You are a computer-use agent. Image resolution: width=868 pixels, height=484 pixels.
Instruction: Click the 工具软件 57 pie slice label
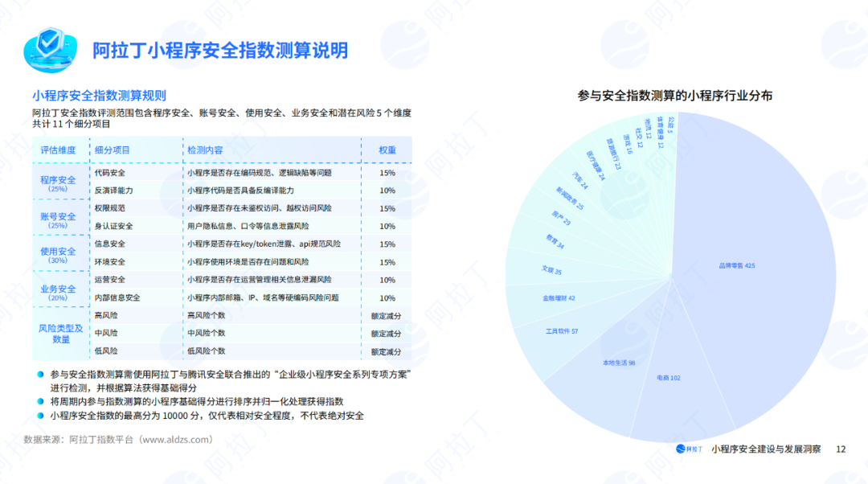click(561, 331)
